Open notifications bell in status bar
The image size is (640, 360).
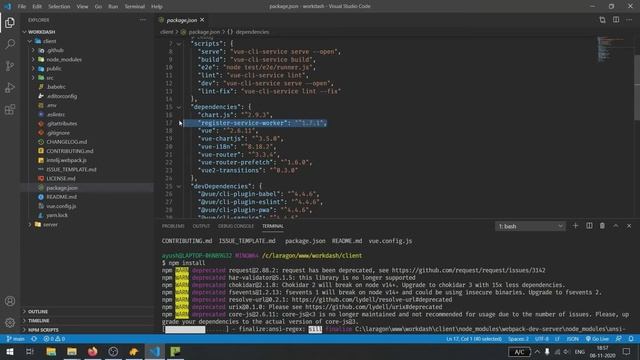pos(631,339)
